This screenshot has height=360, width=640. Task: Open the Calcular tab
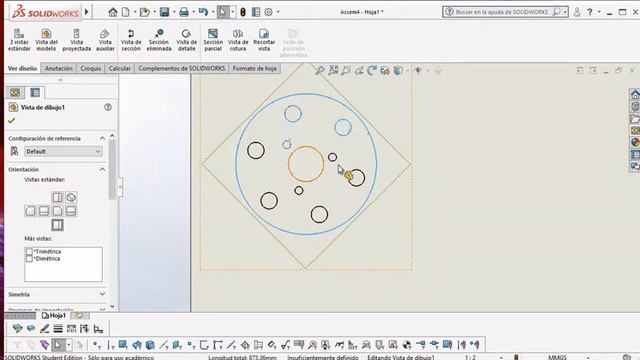click(120, 69)
